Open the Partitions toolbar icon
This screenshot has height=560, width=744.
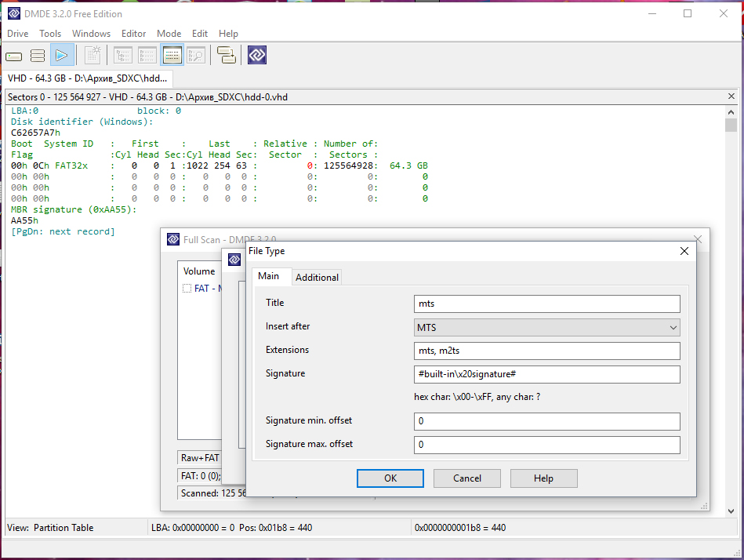click(38, 56)
